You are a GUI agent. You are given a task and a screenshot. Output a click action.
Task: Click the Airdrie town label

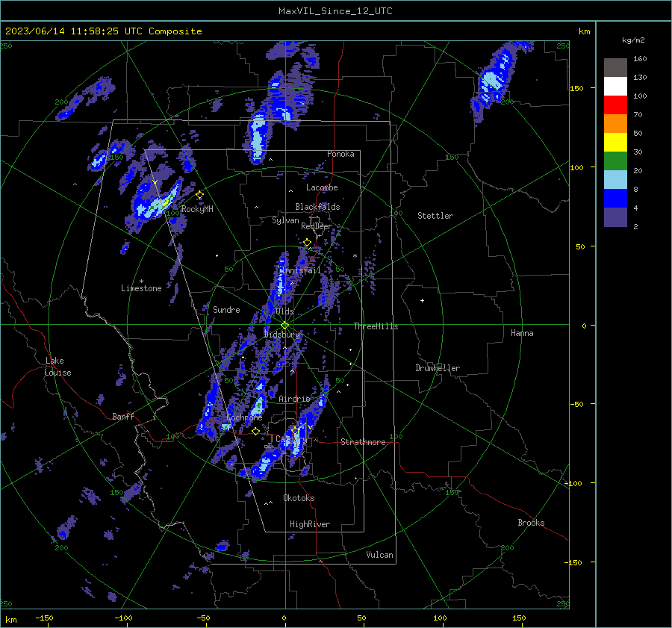294,399
